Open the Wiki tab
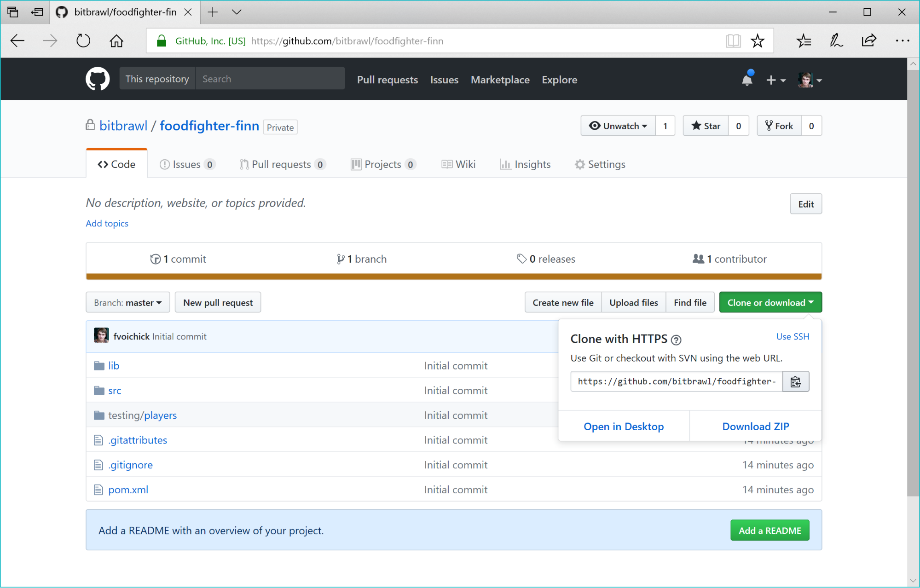 [458, 164]
